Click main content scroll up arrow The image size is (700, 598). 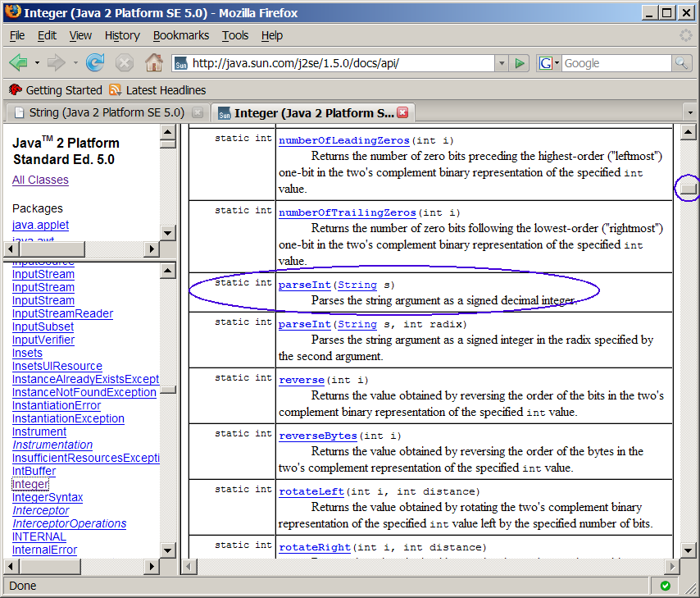[x=688, y=132]
